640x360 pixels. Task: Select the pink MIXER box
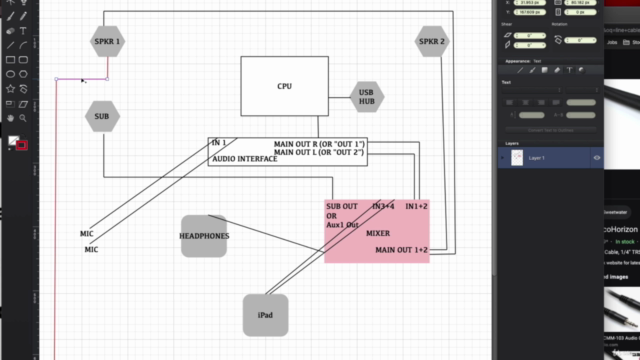[x=377, y=231]
